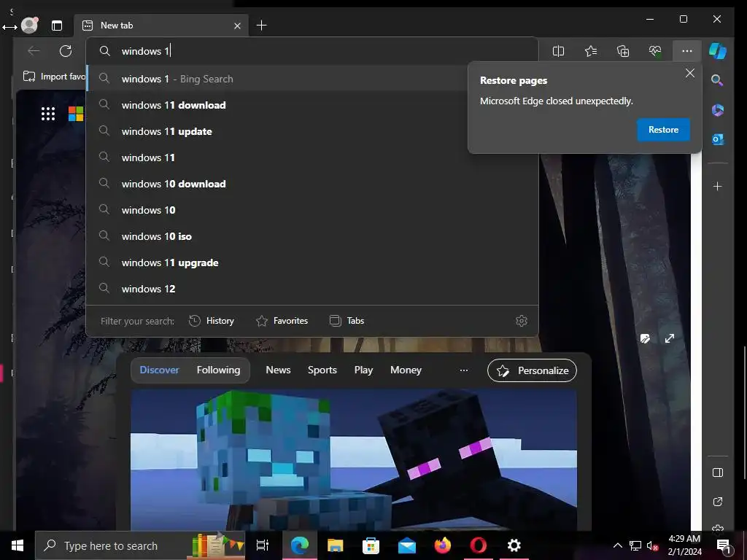Open the tab actions menu icon
Image resolution: width=747 pixels, height=560 pixels.
57,26
